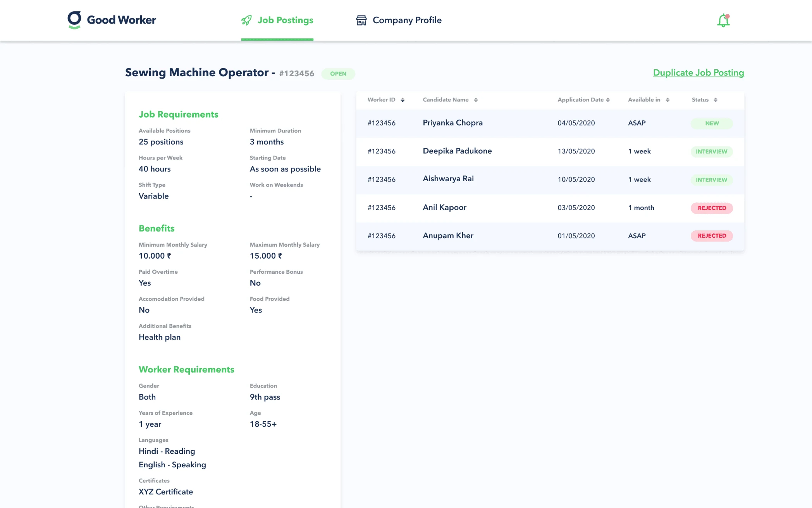Click REJECTED status for Anil Kapoor
This screenshot has height=508, width=812.
(x=712, y=208)
